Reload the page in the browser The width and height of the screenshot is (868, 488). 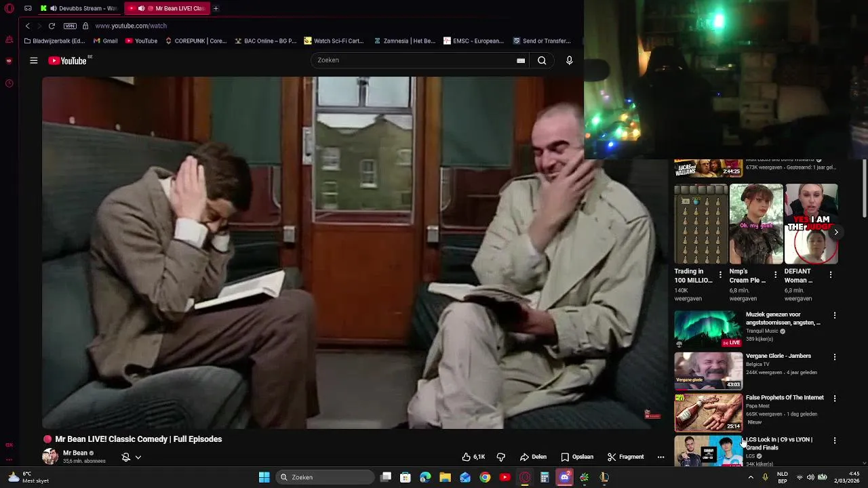pos(52,26)
